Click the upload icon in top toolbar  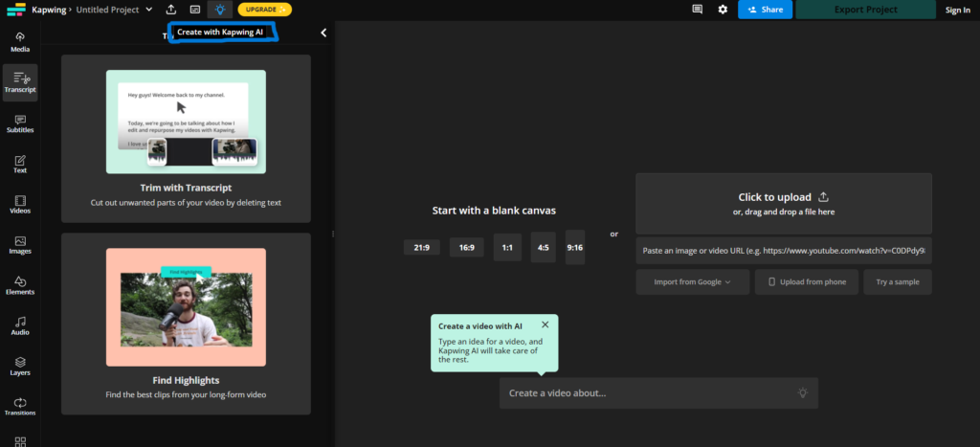tap(171, 10)
